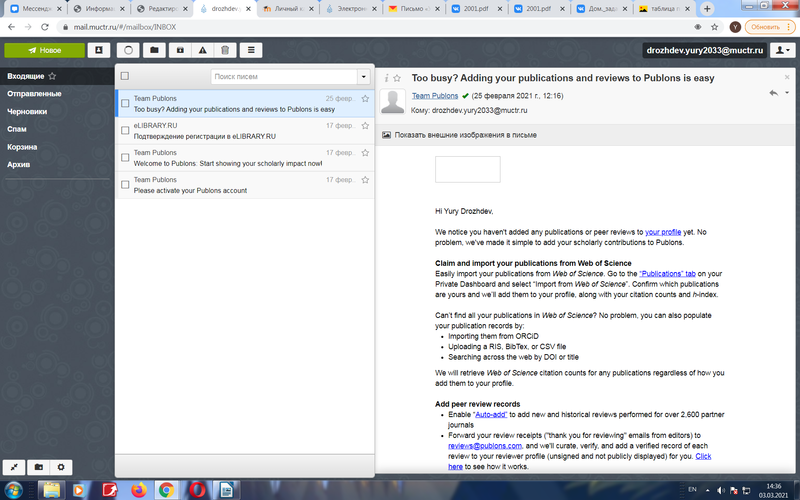
Task: Click in the Поиск писем search field
Action: 285,76
